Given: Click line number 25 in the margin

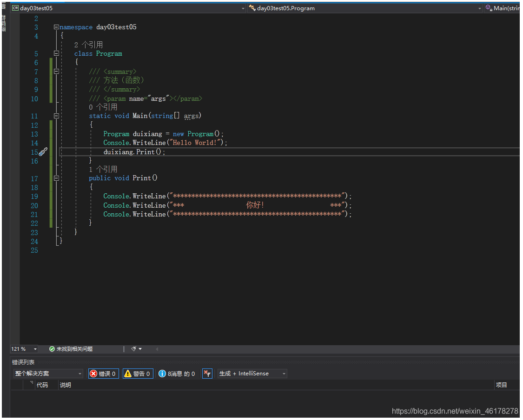Looking at the screenshot, I should coord(34,251).
